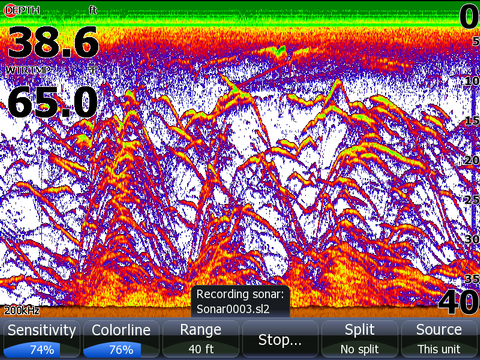The height and width of the screenshot is (360, 480).
Task: Click the WTR TMP overlay label
Action: 28,70
